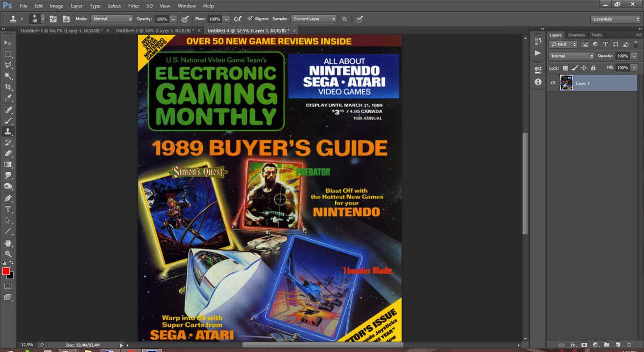Select the Rectangular Marquee tool
Image resolution: width=644 pixels, height=352 pixels.
coord(8,54)
